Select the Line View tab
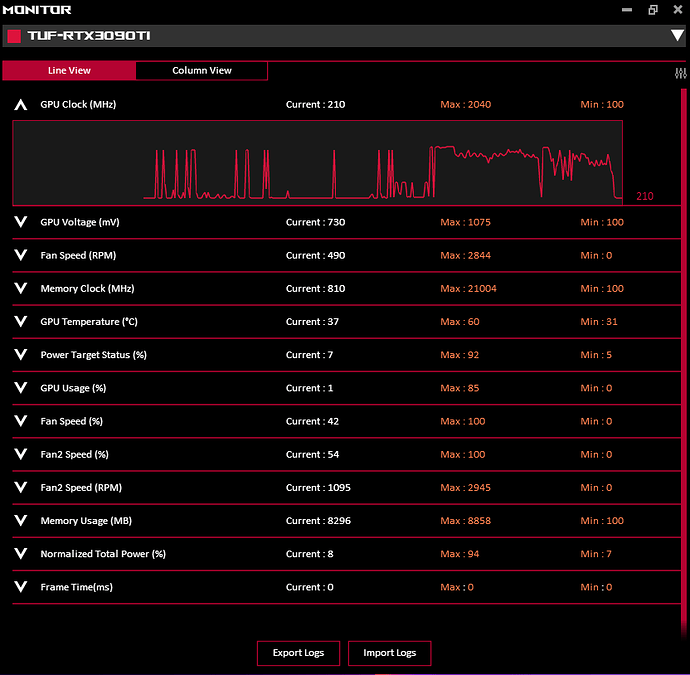Image resolution: width=690 pixels, height=675 pixels. pyautogui.click(x=69, y=70)
